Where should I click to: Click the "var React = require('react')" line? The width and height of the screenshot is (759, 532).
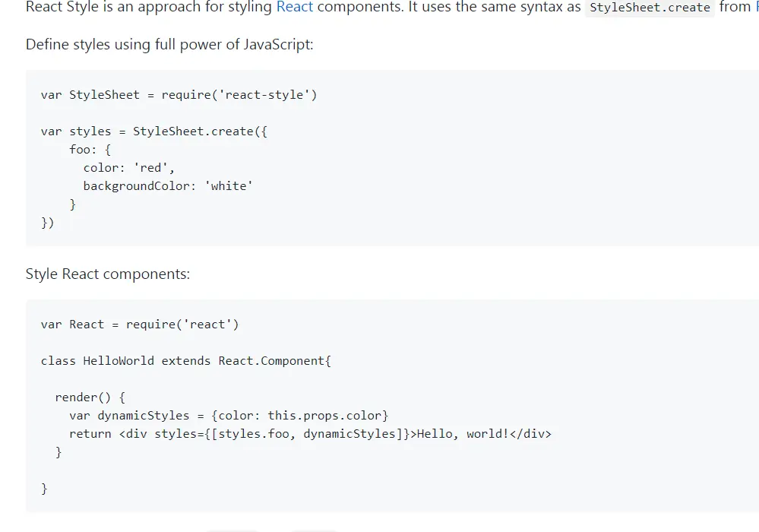(140, 325)
